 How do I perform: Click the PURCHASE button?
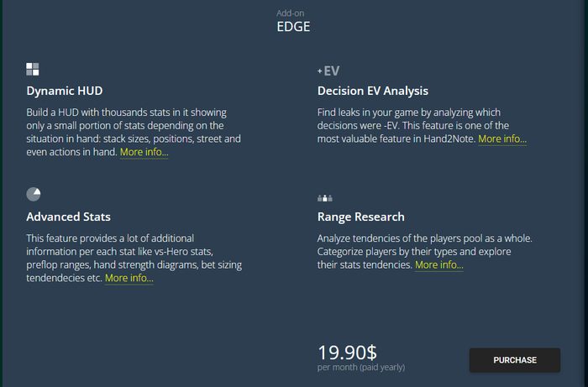(514, 360)
